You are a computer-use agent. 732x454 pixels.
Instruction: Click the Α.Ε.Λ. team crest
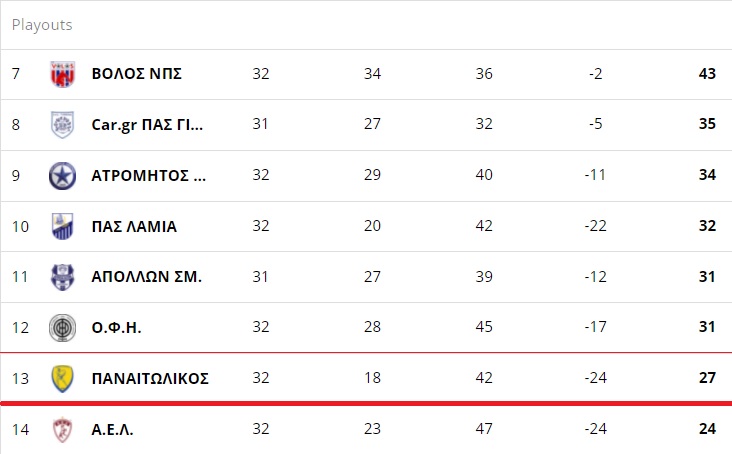pyautogui.click(x=62, y=429)
